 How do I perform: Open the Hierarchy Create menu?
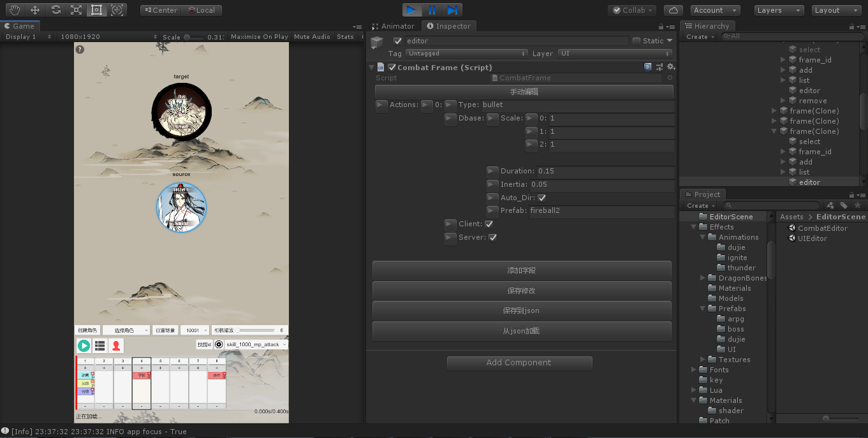[699, 37]
